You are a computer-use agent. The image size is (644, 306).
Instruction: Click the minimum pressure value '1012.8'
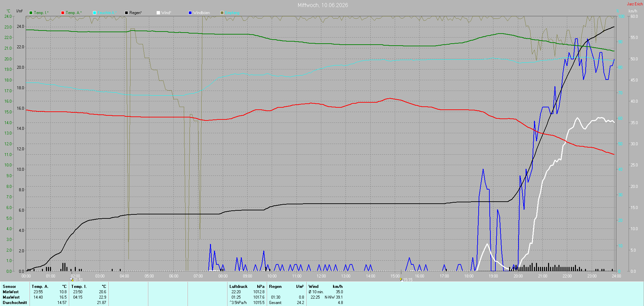pos(259,292)
